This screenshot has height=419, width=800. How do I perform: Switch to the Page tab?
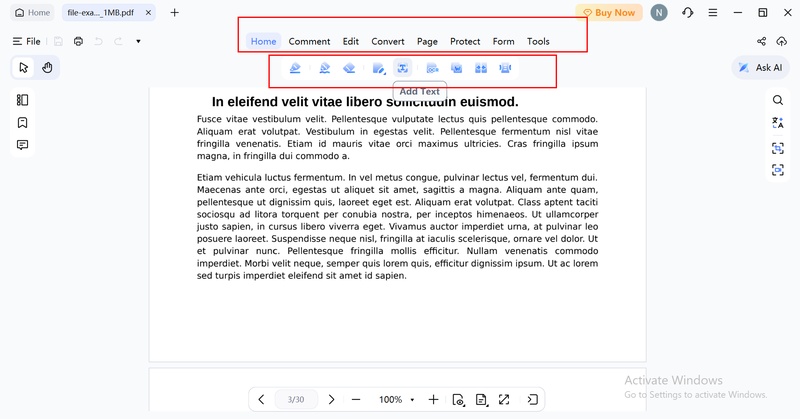[427, 41]
